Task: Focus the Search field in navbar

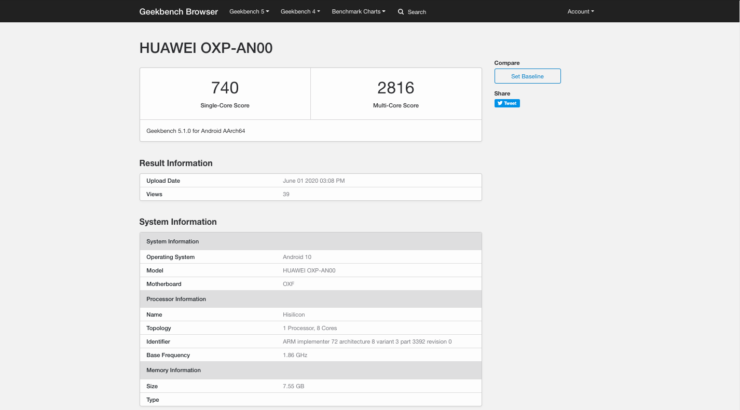Action: pyautogui.click(x=417, y=12)
